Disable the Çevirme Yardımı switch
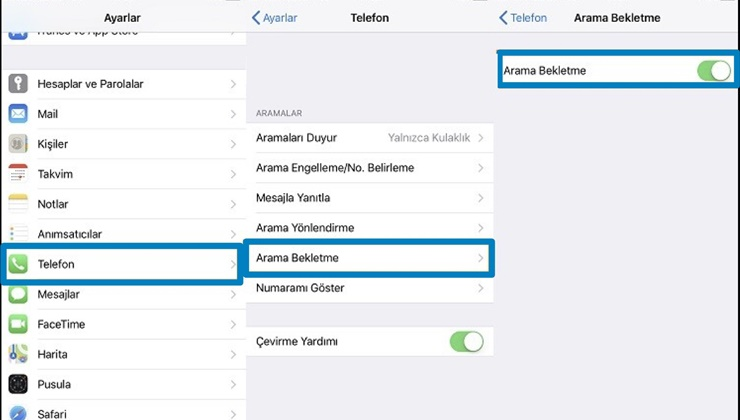740x420 pixels. (466, 342)
